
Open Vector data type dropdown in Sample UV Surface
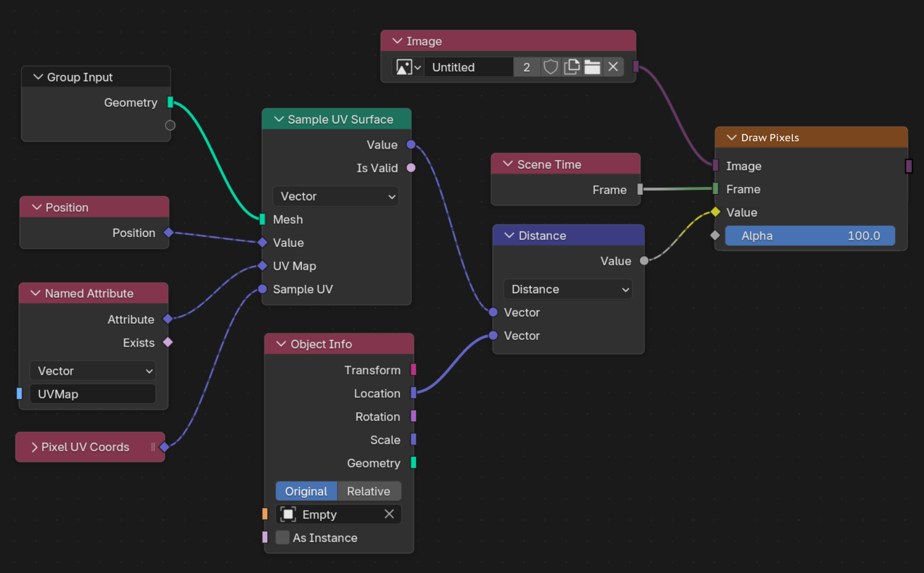336,196
